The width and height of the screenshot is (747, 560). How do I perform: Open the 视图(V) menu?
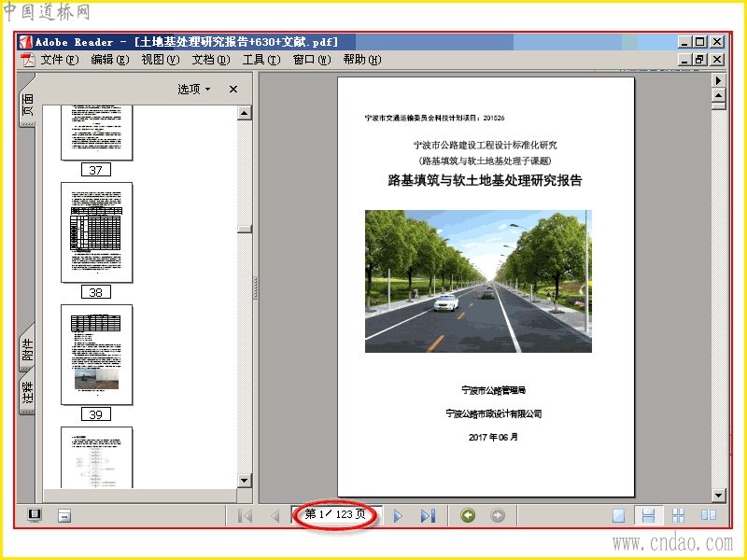(x=161, y=60)
